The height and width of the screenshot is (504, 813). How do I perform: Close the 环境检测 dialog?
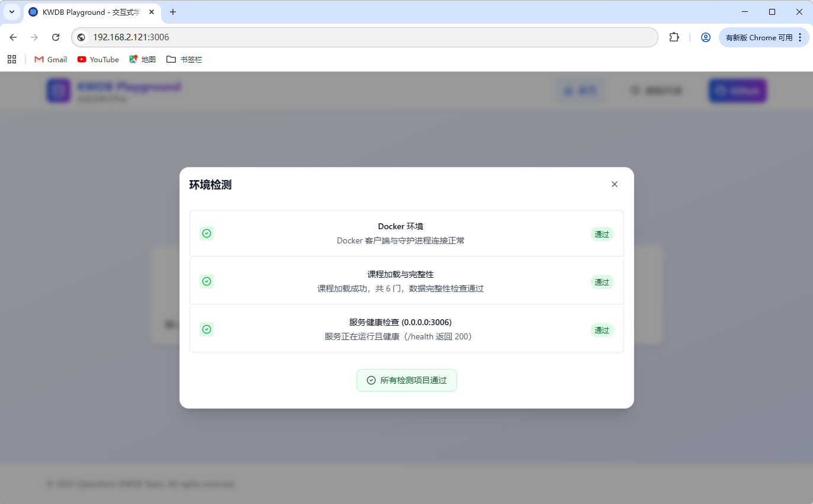[615, 184]
